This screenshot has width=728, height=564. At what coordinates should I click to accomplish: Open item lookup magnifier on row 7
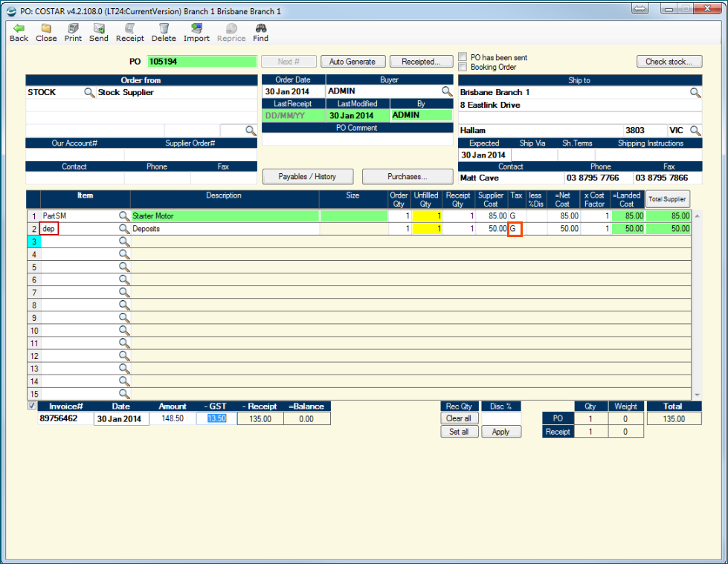(x=123, y=292)
